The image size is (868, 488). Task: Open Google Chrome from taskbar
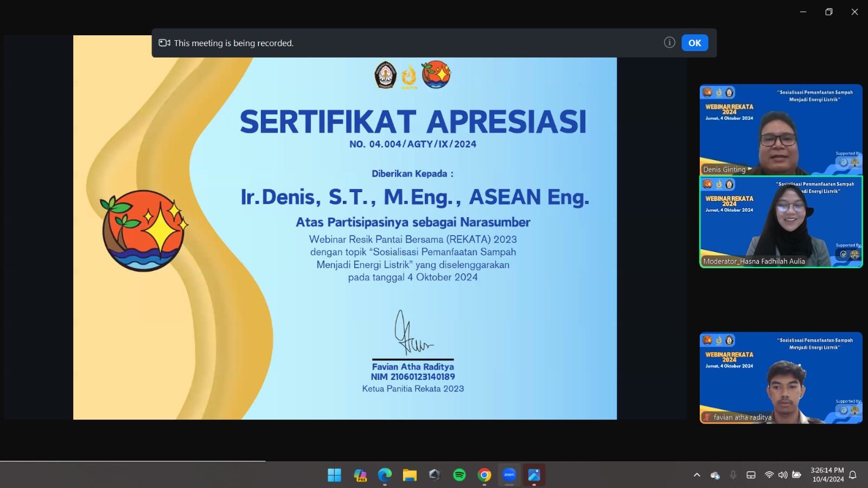[x=484, y=476]
